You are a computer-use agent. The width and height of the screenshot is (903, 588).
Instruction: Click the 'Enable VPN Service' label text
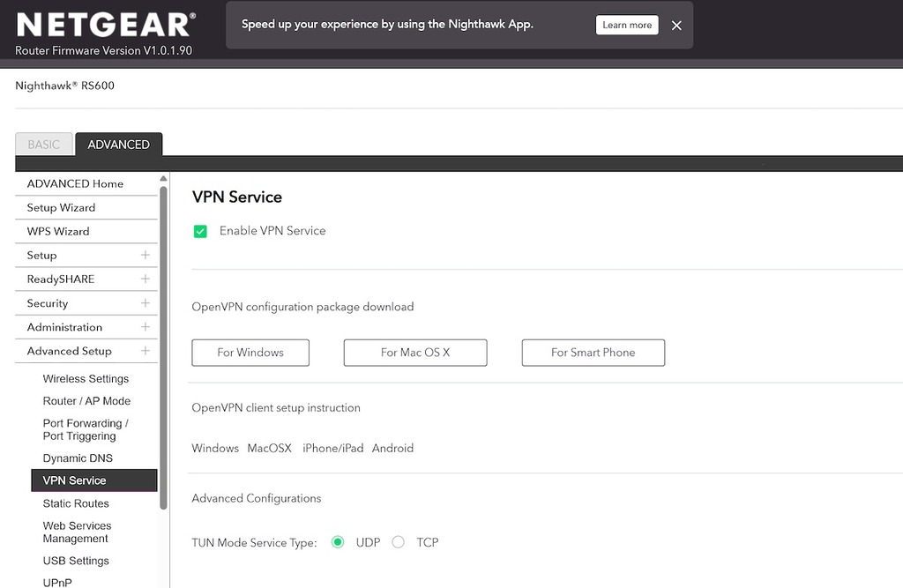tap(272, 231)
